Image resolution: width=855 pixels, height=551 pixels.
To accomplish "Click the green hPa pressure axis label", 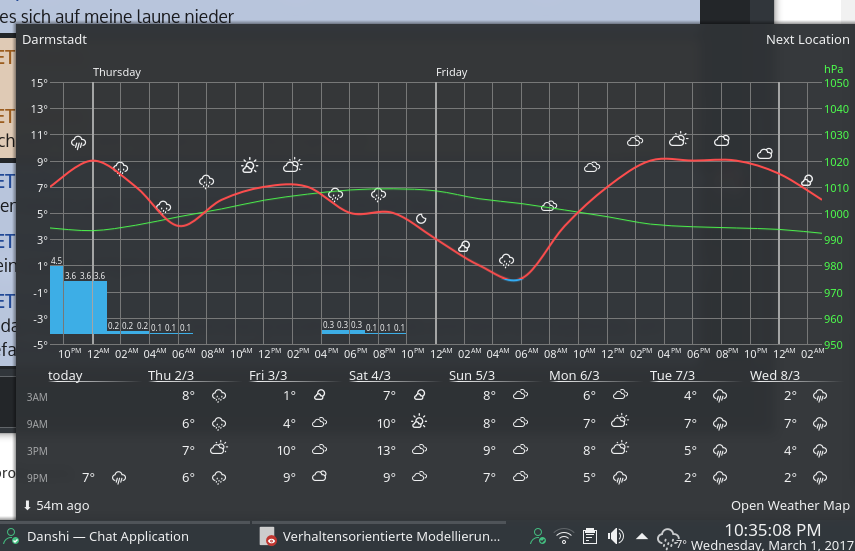I will tap(833, 69).
